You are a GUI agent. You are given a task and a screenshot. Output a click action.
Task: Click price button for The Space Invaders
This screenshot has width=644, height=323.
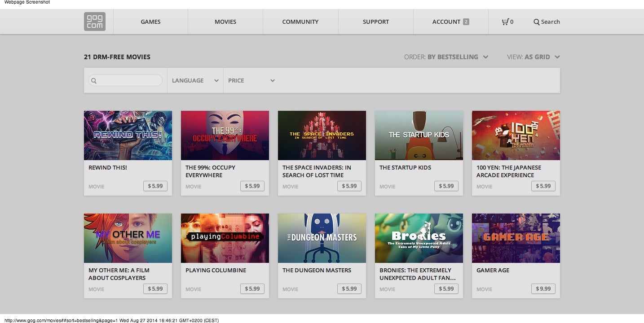(x=349, y=186)
